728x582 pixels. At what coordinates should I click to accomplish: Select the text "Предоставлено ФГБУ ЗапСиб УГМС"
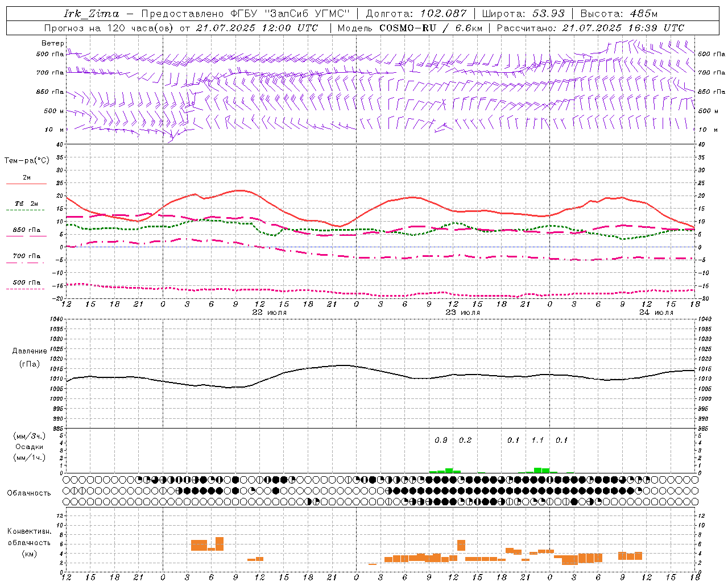click(x=245, y=14)
